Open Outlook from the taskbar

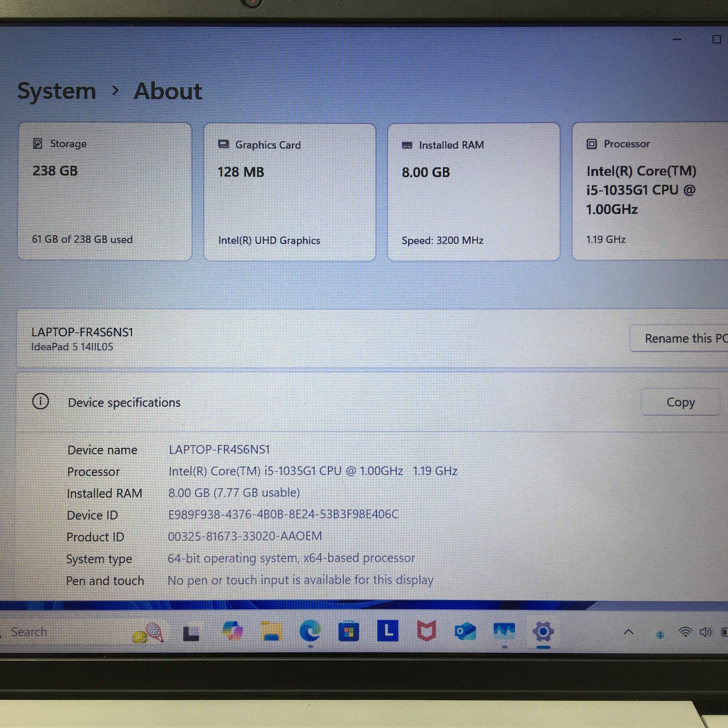coord(465,632)
